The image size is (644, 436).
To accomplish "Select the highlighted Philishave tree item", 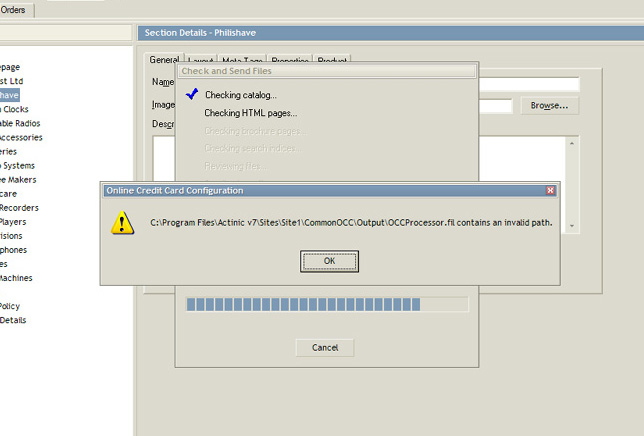I will [10, 95].
